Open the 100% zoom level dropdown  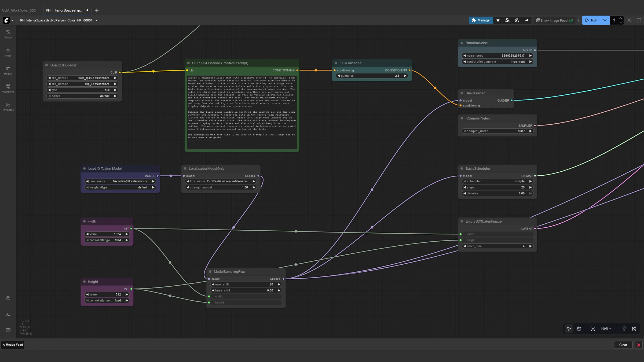pyautogui.click(x=606, y=329)
